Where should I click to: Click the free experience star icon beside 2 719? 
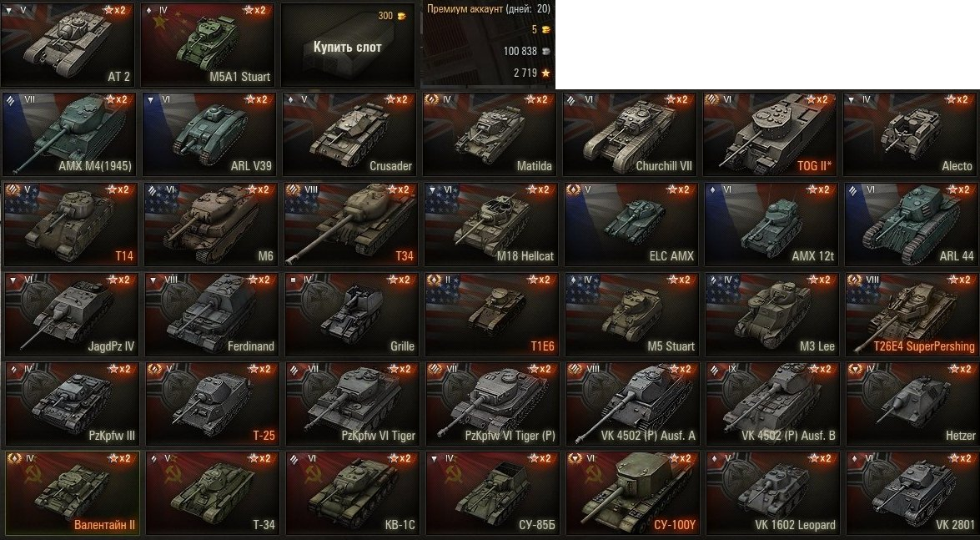point(545,73)
